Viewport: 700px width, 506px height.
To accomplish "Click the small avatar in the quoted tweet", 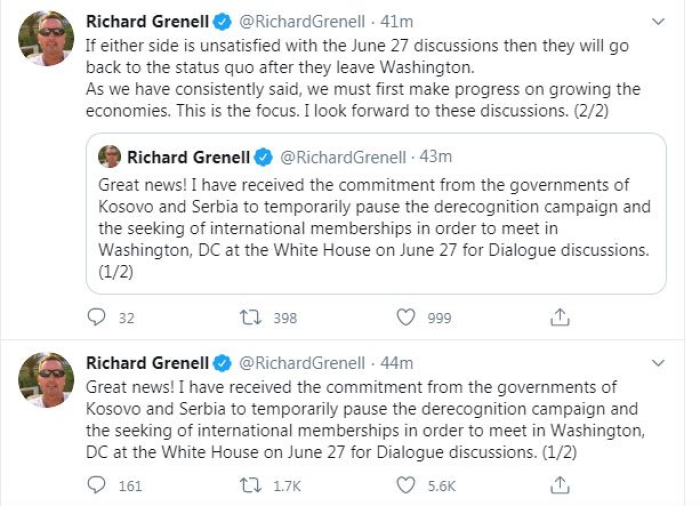I will [x=109, y=156].
